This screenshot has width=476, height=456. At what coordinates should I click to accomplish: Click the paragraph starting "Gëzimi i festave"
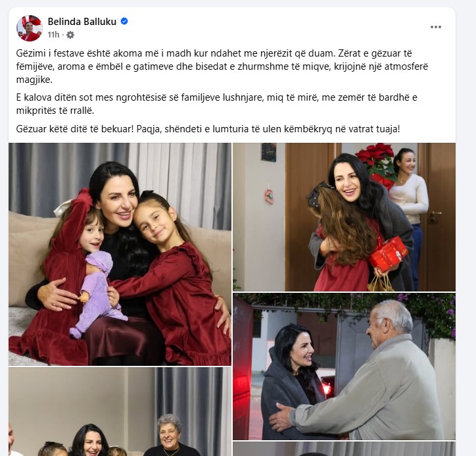click(x=222, y=66)
